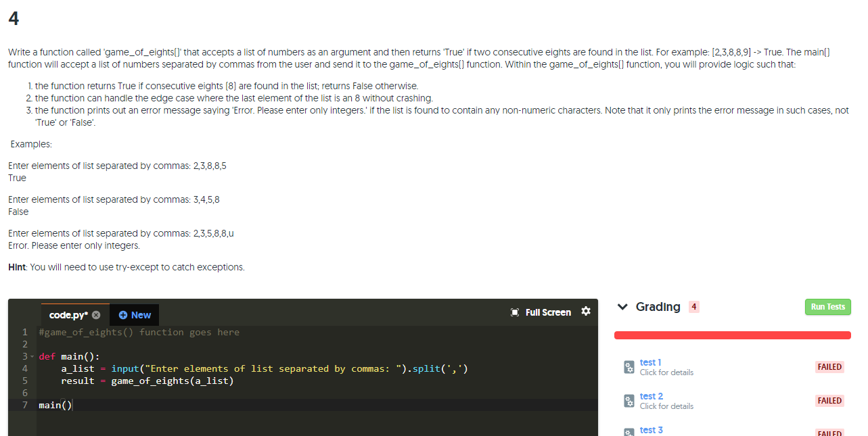Image resolution: width=868 pixels, height=436 pixels.
Task: Open the Grading section header
Action: [x=657, y=306]
